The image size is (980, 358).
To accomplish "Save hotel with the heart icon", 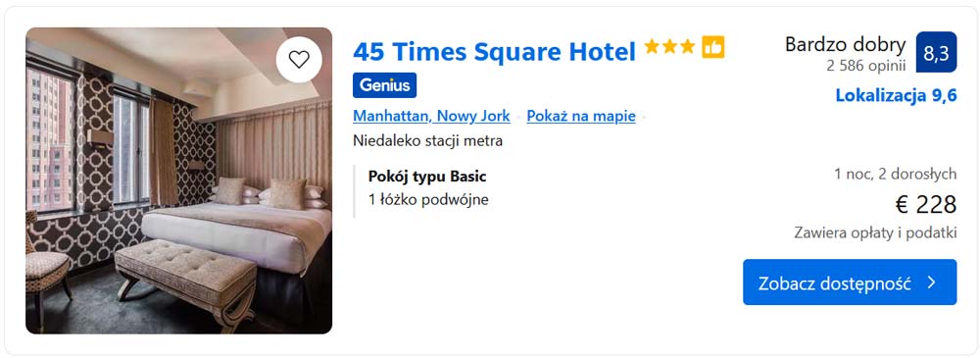I will click(x=299, y=60).
